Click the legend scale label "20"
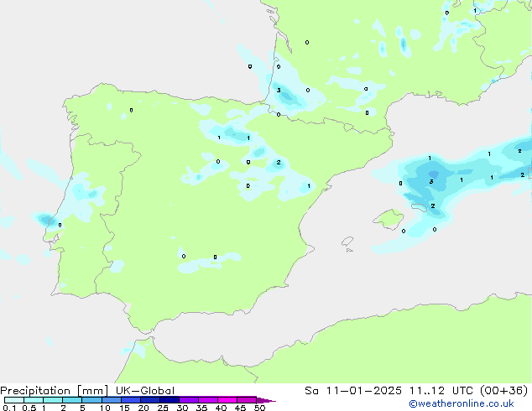This screenshot has width=532, height=411. [x=143, y=408]
